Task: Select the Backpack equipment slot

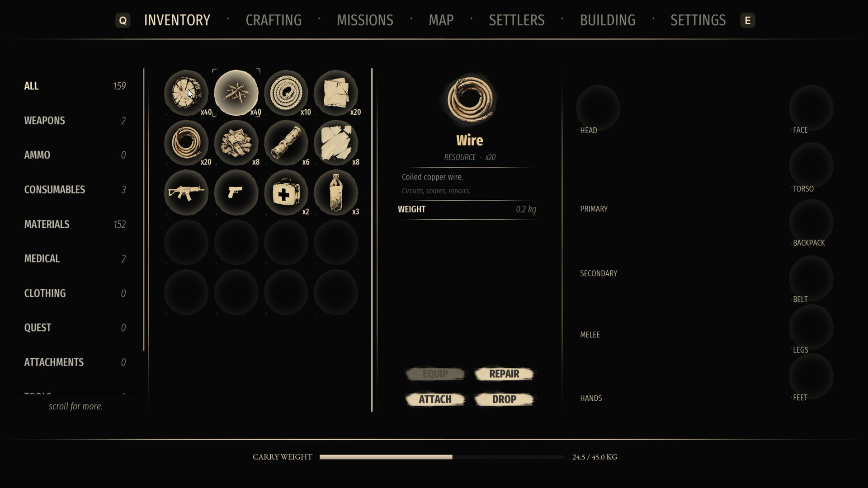Action: [x=811, y=222]
